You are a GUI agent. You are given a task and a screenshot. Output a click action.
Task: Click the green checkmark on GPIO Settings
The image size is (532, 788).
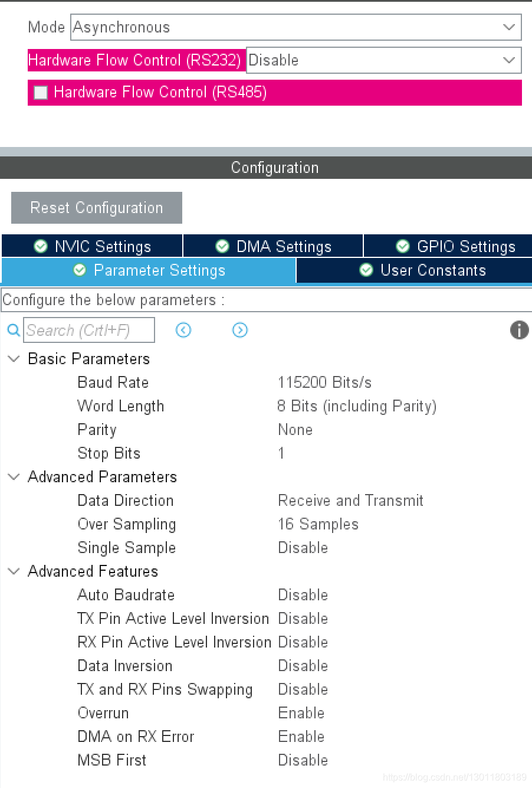tap(402, 246)
